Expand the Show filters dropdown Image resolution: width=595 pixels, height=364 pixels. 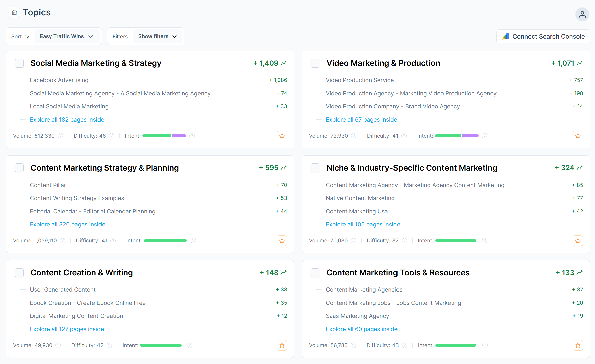pos(157,36)
